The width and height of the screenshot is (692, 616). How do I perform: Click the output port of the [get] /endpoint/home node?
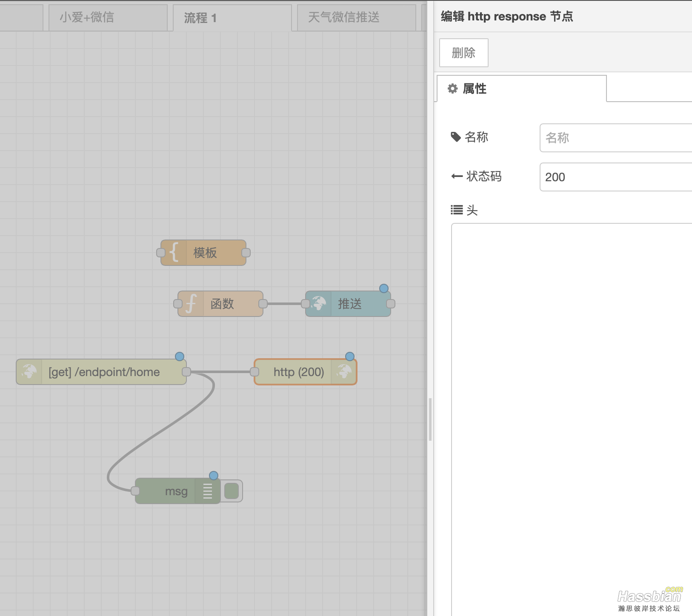(x=186, y=372)
